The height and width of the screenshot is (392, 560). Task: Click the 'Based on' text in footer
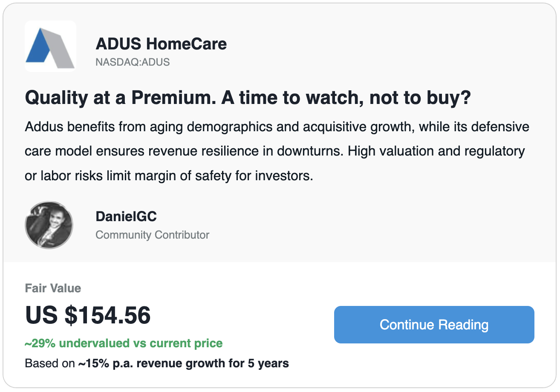click(x=49, y=363)
